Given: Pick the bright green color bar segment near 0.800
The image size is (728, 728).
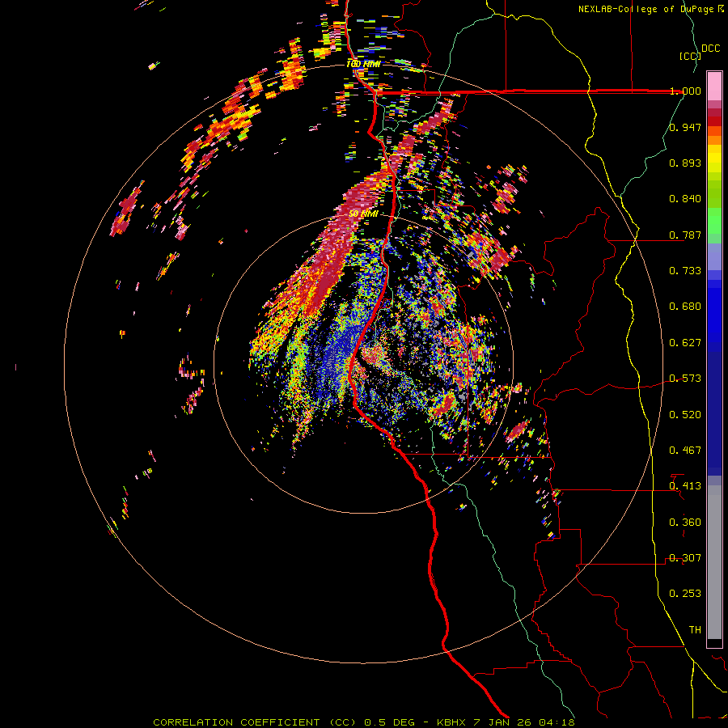Looking at the screenshot, I should 714,221.
